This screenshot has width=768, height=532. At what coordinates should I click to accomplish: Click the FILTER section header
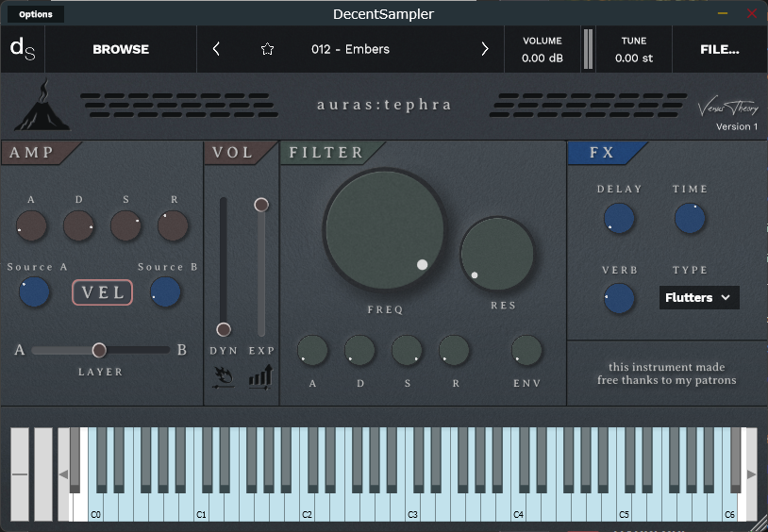coord(326,153)
